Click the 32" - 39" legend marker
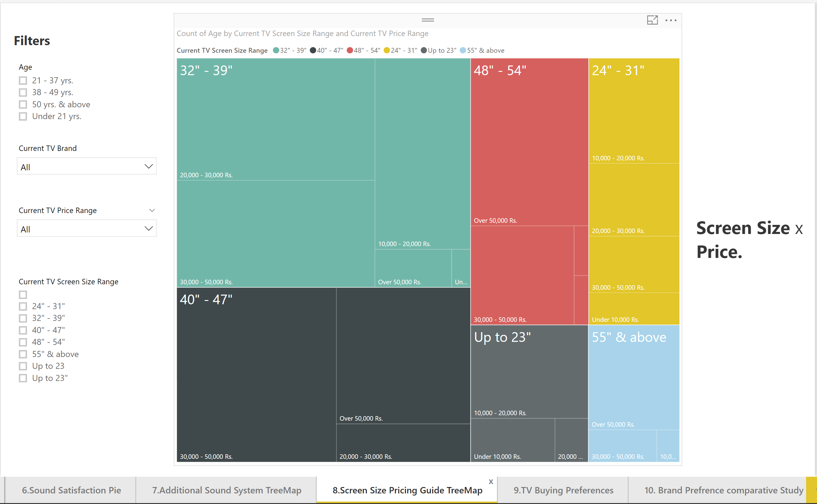Screen dimensions: 817x504 point(276,50)
